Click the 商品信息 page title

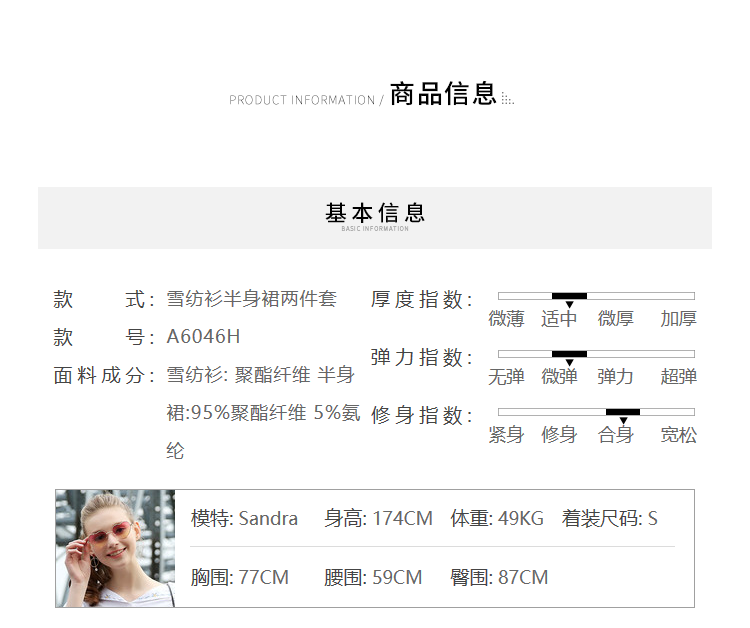click(x=443, y=95)
